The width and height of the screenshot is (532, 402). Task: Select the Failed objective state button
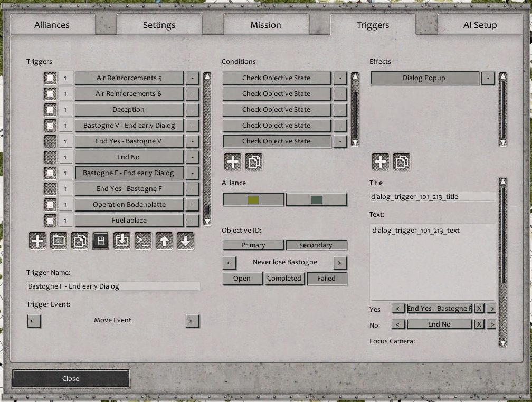327,278
